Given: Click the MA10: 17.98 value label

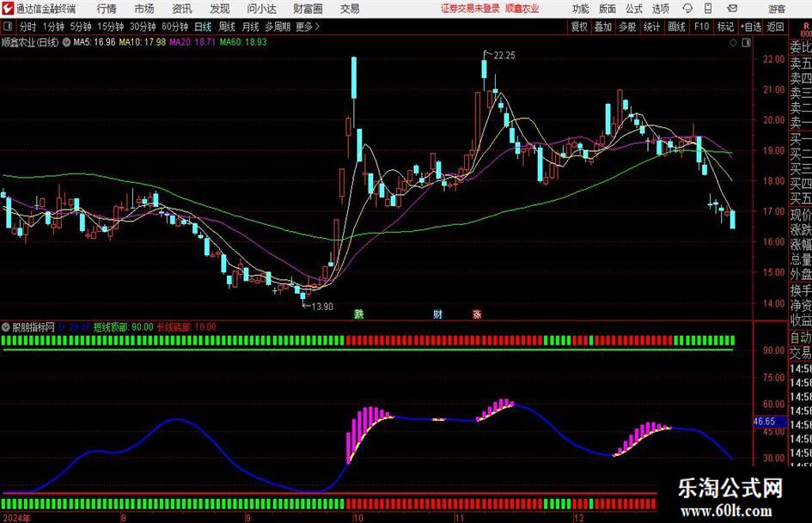Looking at the screenshot, I should click(143, 42).
